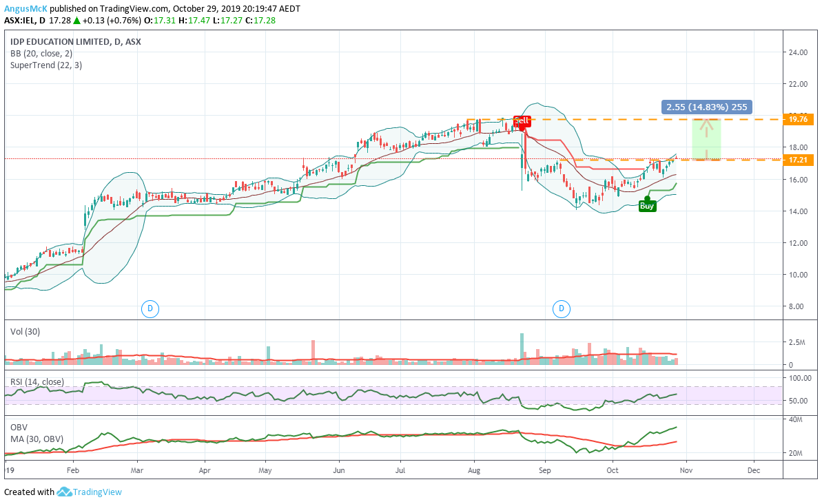
Task: Click the Sep label on the time axis
Action: pos(545,470)
